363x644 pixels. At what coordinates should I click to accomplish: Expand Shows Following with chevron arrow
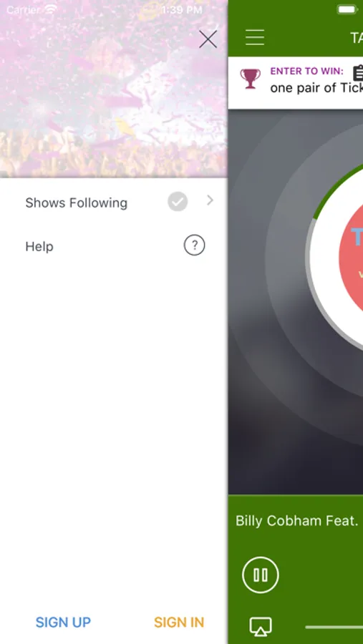click(210, 200)
